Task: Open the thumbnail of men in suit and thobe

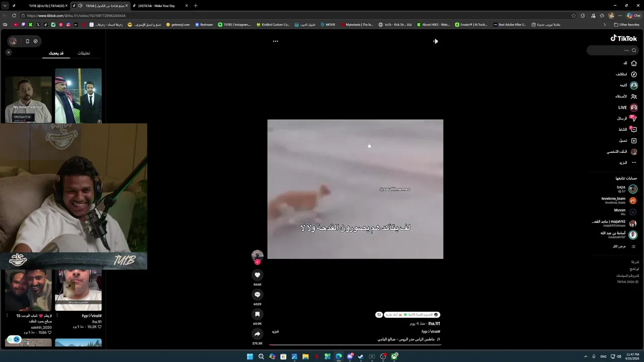Action: (x=78, y=96)
